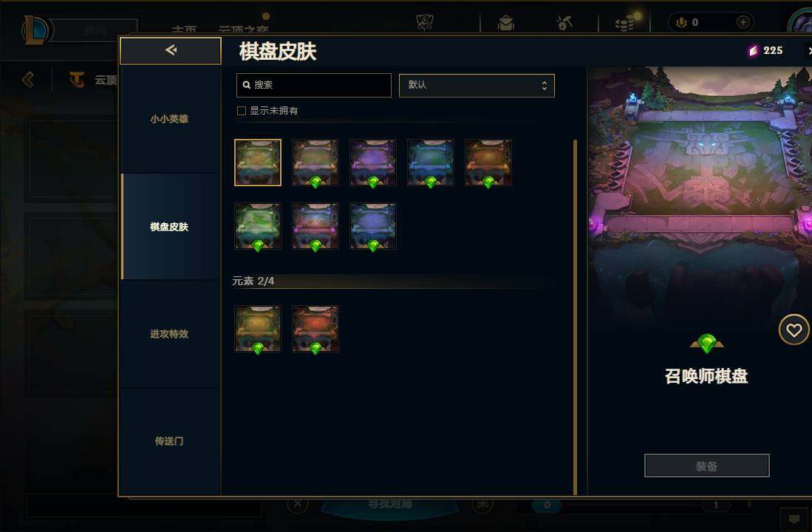Image resolution: width=812 pixels, height=532 pixels.
Task: Favorite the arena with the heart icon
Action: point(794,330)
